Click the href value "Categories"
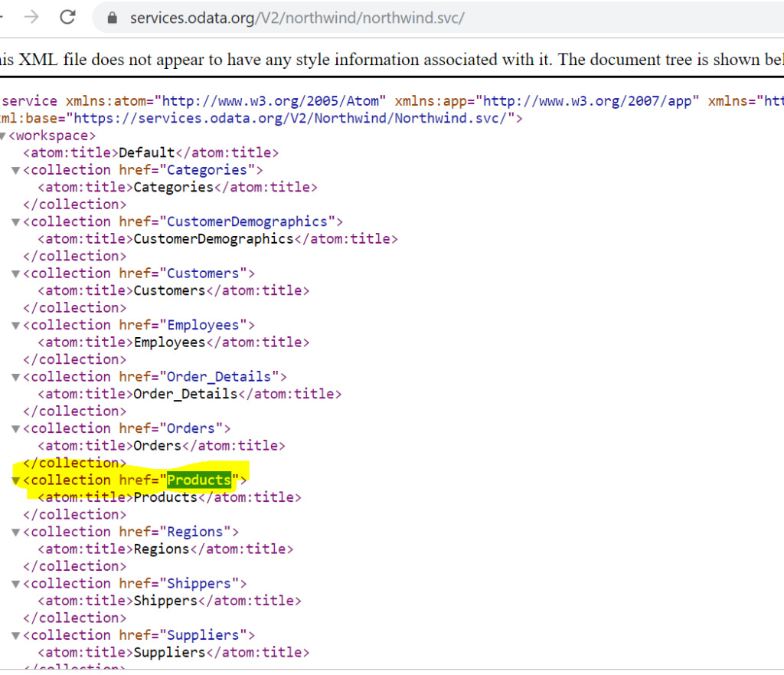 (207, 170)
